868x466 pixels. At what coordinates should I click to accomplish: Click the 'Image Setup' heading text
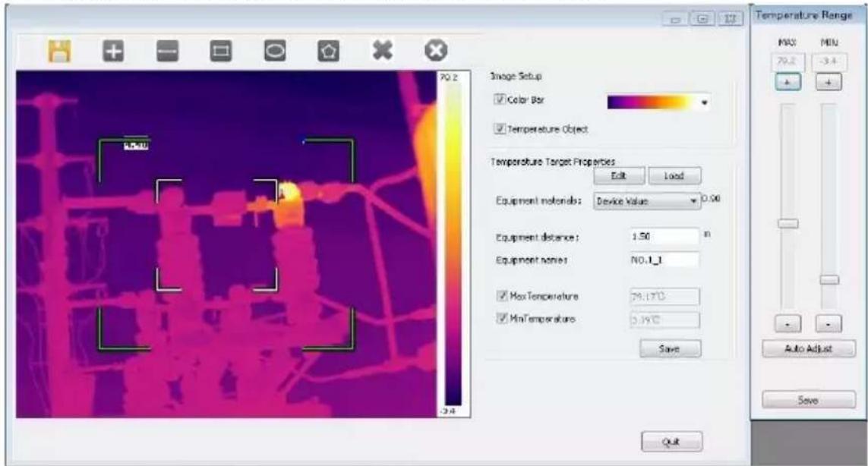click(x=516, y=76)
